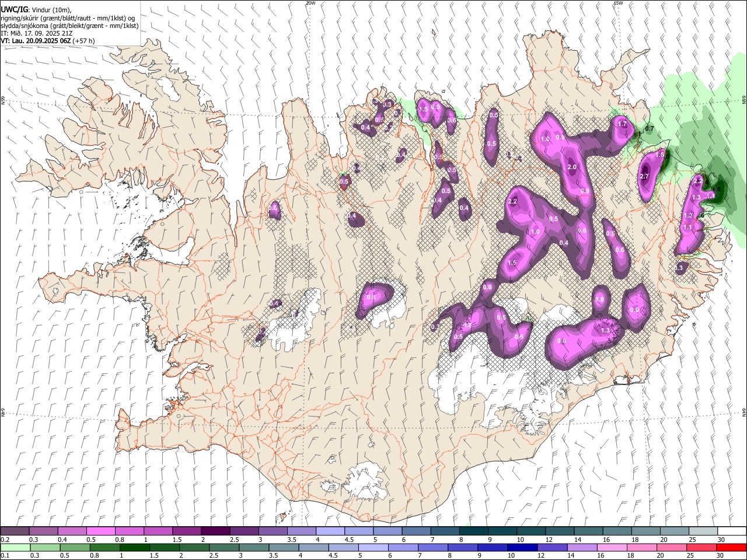
Task: Click the pink 18 swatch, lower legend
Action: [x=642, y=547]
